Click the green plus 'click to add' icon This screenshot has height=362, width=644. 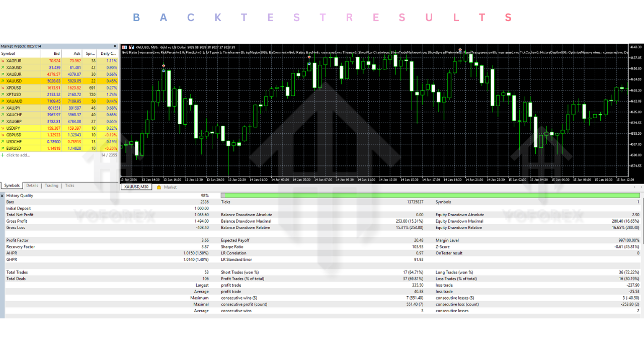3,155
